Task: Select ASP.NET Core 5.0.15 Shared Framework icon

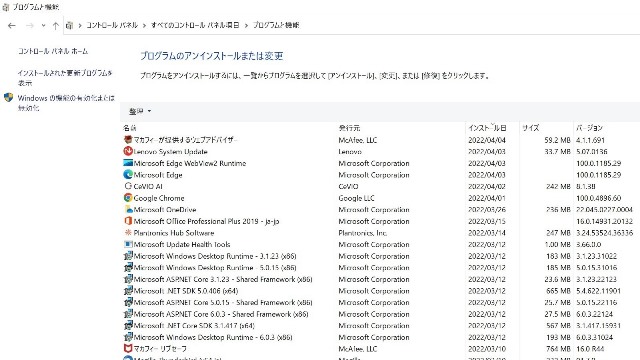Action: [128, 302]
